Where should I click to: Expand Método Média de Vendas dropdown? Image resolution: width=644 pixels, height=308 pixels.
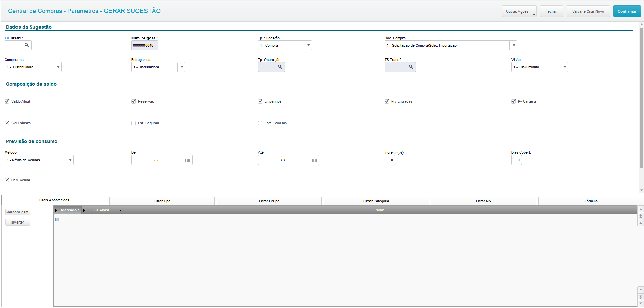click(70, 160)
